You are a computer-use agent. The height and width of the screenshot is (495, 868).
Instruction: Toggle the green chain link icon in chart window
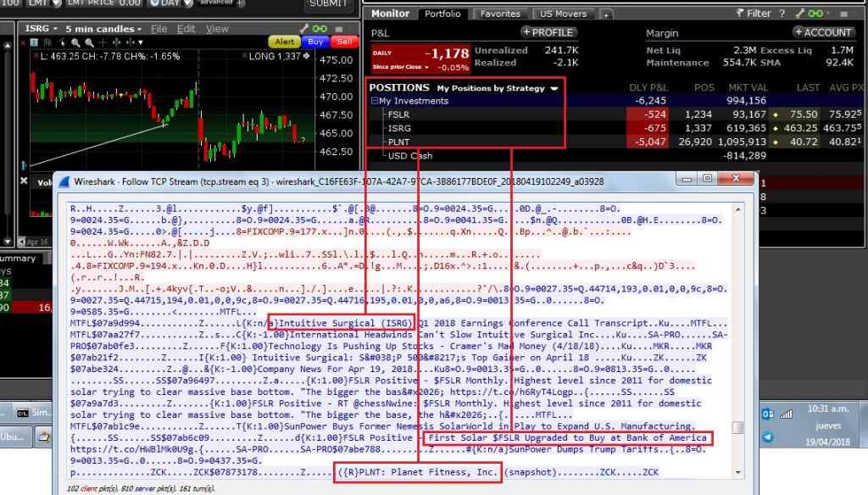320,29
